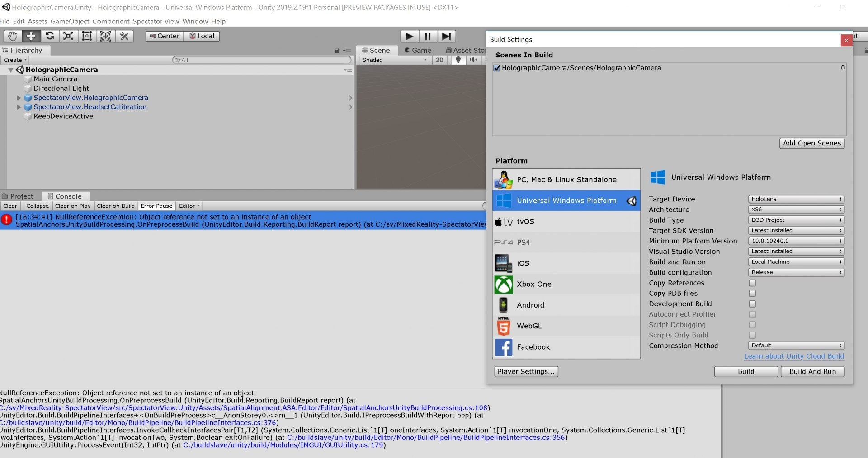
Task: Select the Move tool
Action: [31, 36]
